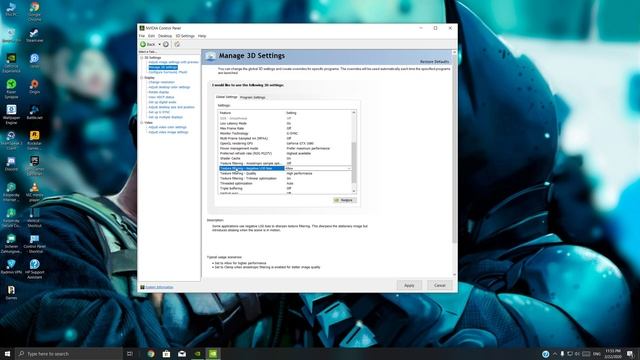Click the Apply button
Image resolution: width=640 pixels, height=360 pixels.
pos(409,285)
